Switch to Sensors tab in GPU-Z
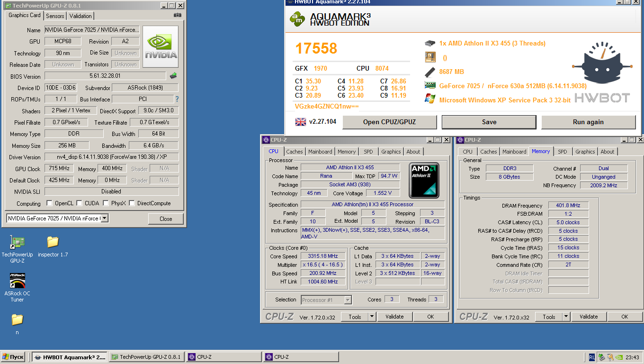This screenshot has height=364, width=644. (55, 16)
